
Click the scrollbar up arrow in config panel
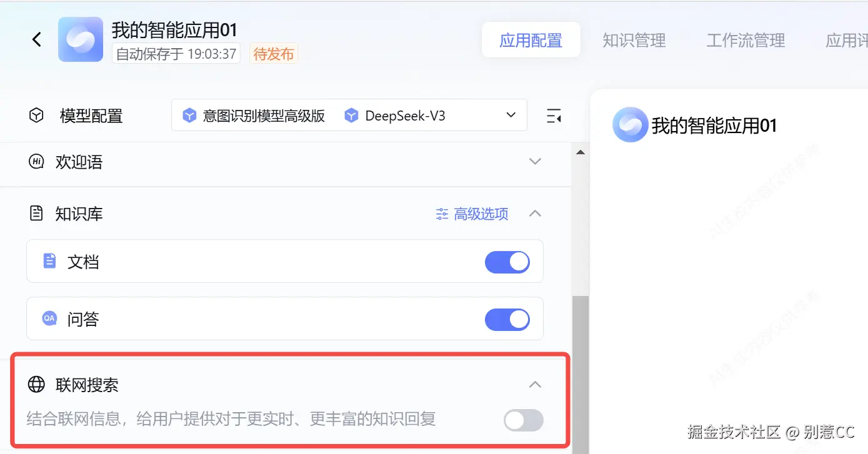coord(580,153)
